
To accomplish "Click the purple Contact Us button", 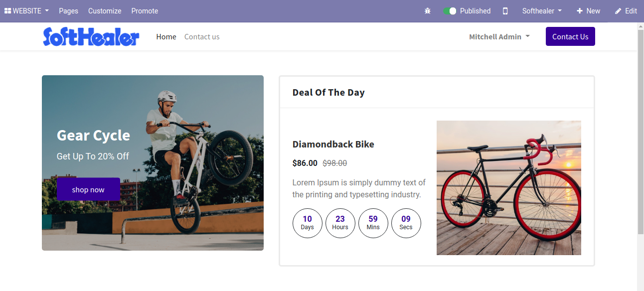I will click(570, 36).
